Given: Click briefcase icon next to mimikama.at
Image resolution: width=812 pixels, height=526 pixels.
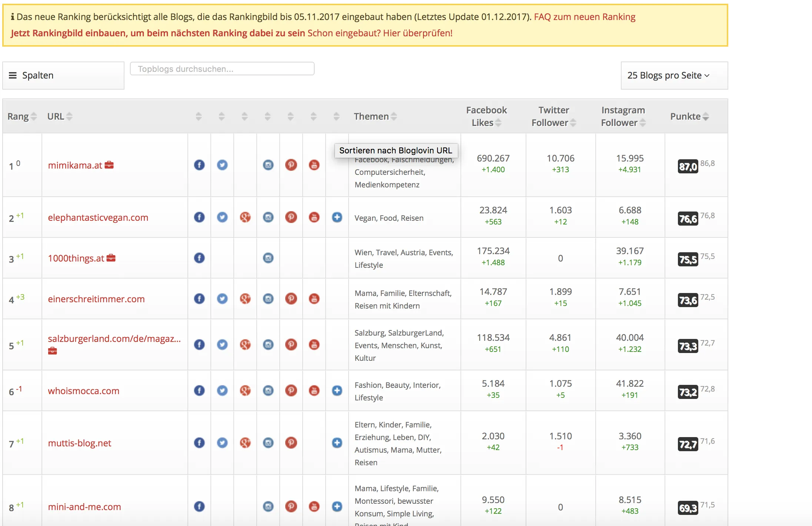Looking at the screenshot, I should click(x=109, y=165).
